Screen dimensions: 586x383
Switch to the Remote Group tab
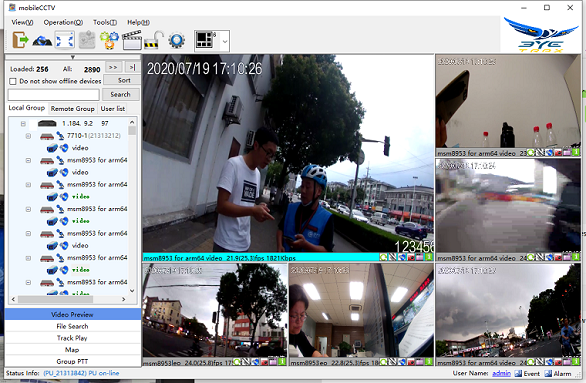point(73,108)
